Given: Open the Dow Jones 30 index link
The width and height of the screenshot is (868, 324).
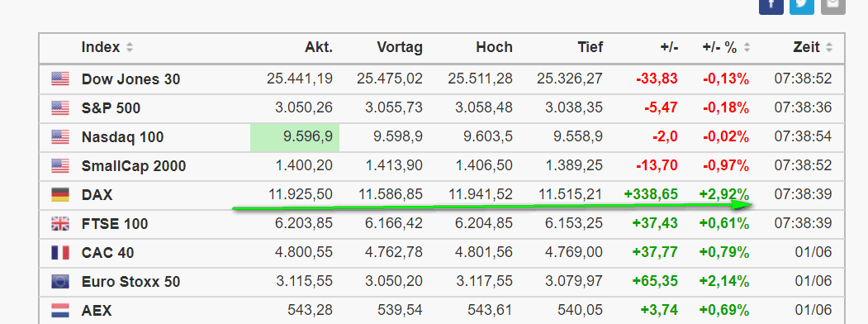Looking at the screenshot, I should (130, 79).
